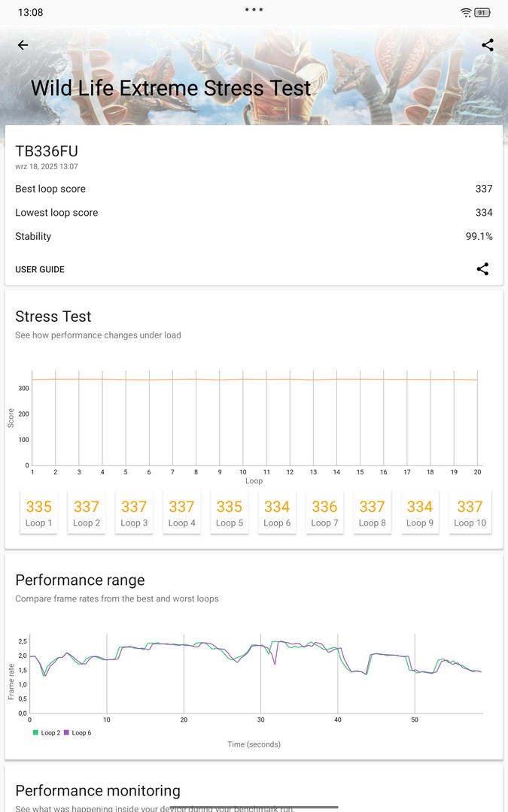Share the TB336FU result card
This screenshot has width=508, height=812.
point(482,269)
